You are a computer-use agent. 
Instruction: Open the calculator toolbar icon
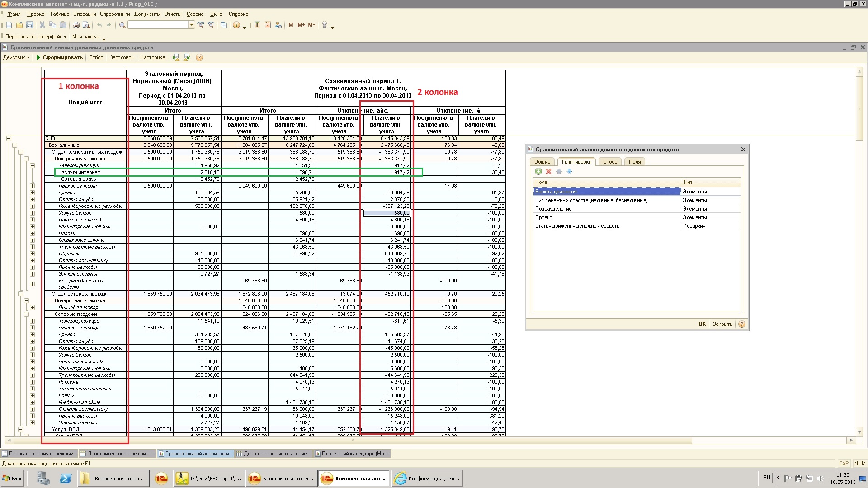click(x=257, y=25)
